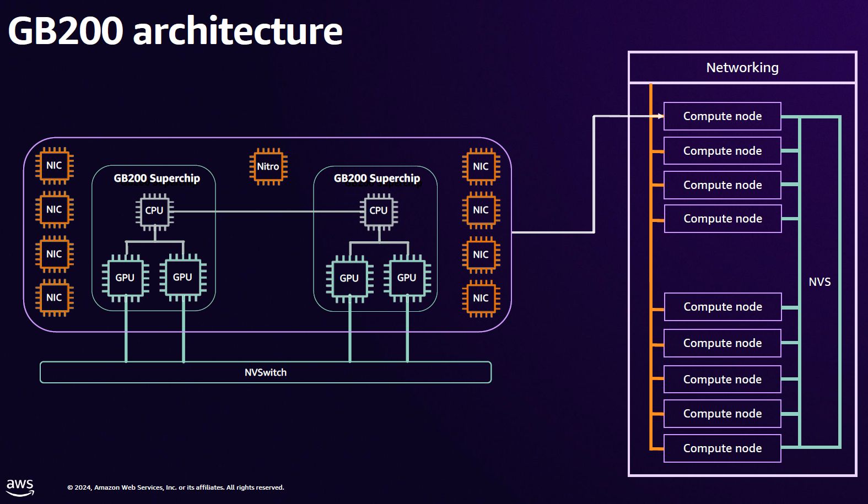Select the CPU chip in the left GB200 Superchip
The height and width of the screenshot is (504, 868).
pos(154,210)
